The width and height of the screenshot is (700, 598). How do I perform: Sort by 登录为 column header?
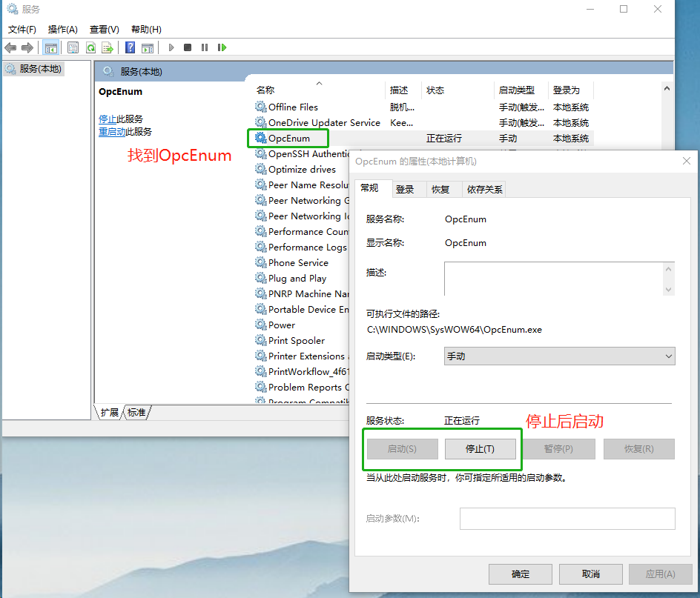(x=570, y=90)
